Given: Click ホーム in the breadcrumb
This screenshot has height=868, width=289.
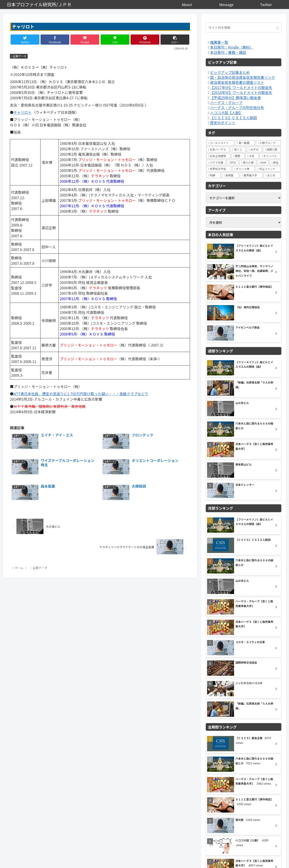Looking at the screenshot, I should pos(19,568).
